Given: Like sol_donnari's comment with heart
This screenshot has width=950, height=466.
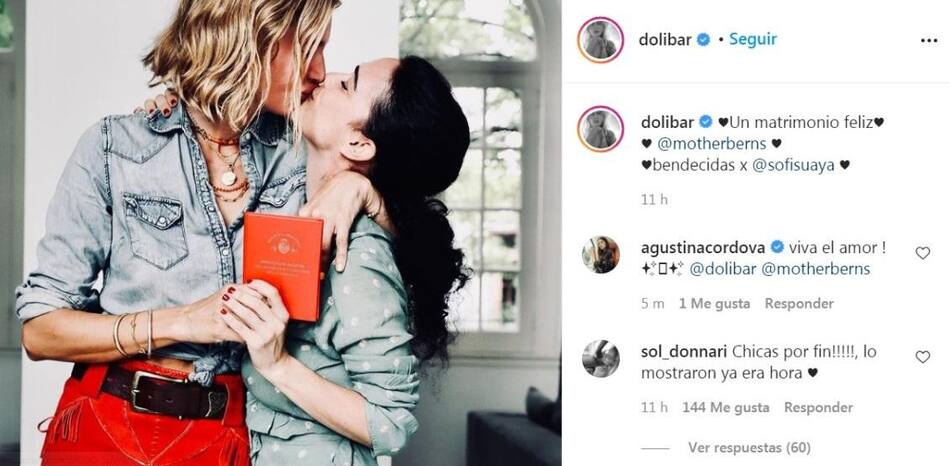Looking at the screenshot, I should click(922, 357).
